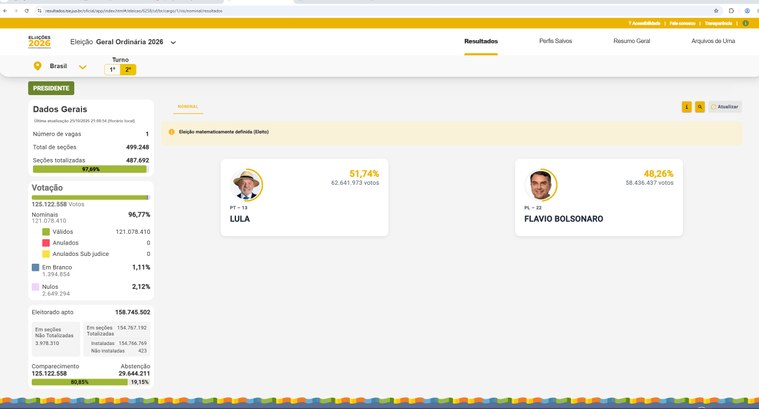
Task: Click Flavio Bolsonaro's candidate photo
Action: pyautogui.click(x=541, y=184)
